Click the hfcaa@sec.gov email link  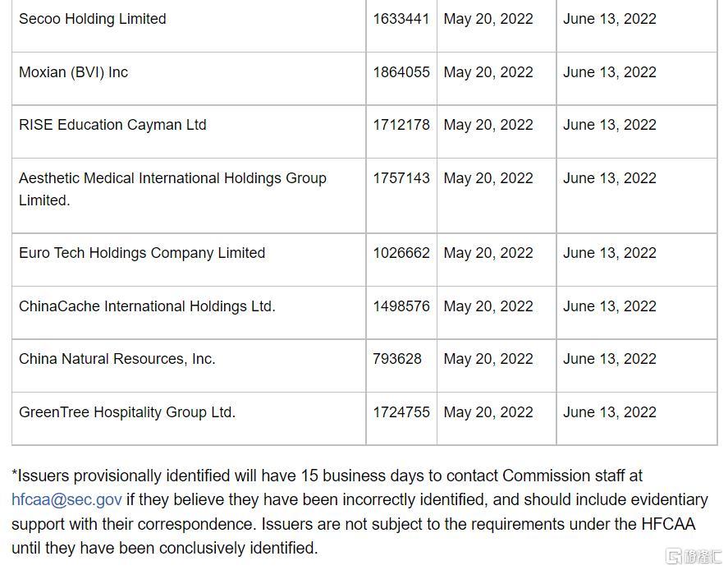pos(66,500)
